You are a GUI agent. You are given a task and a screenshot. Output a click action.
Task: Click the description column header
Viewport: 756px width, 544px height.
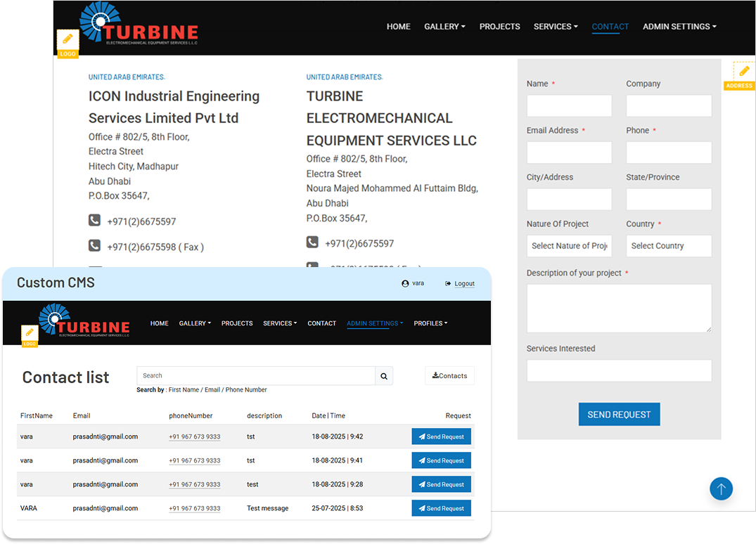[x=264, y=415]
